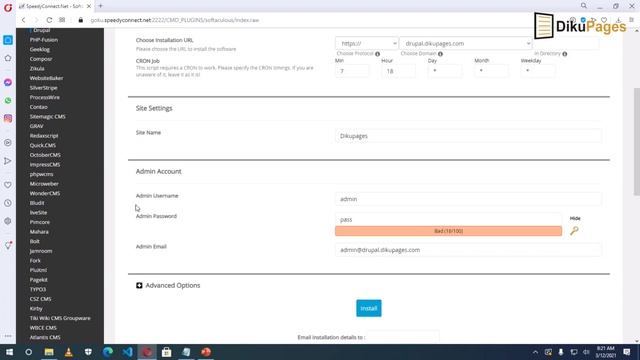Click the key icon to generate password
This screenshot has width=640, height=360.
[x=574, y=231]
